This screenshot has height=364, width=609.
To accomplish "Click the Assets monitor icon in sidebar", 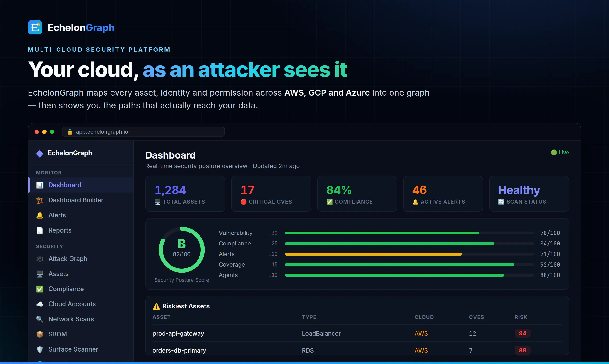I will click(40, 274).
